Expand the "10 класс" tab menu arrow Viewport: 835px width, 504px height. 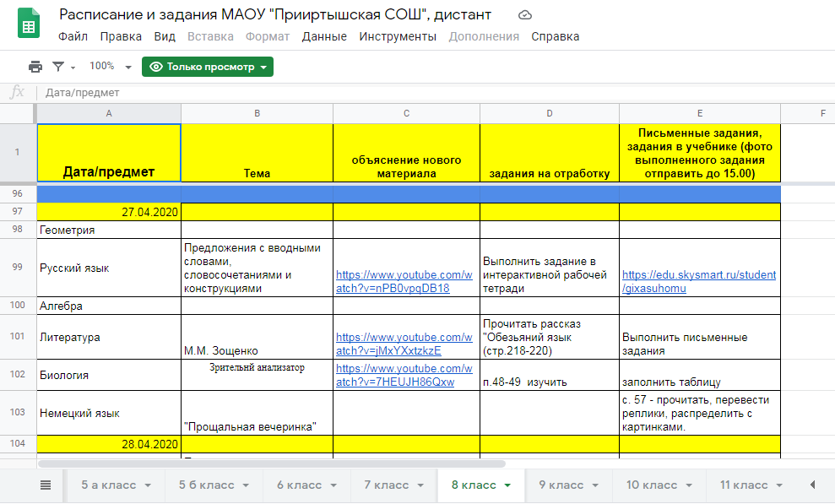(689, 485)
